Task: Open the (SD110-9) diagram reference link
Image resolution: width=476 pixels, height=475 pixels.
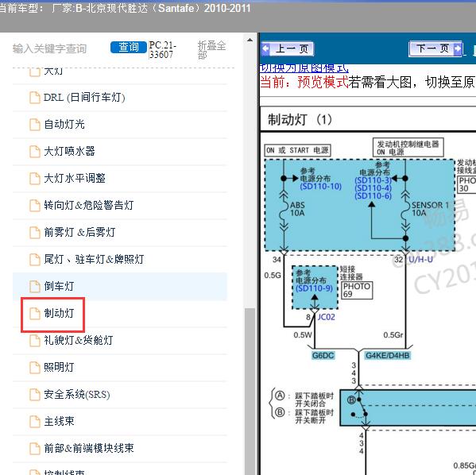Action: point(315,288)
